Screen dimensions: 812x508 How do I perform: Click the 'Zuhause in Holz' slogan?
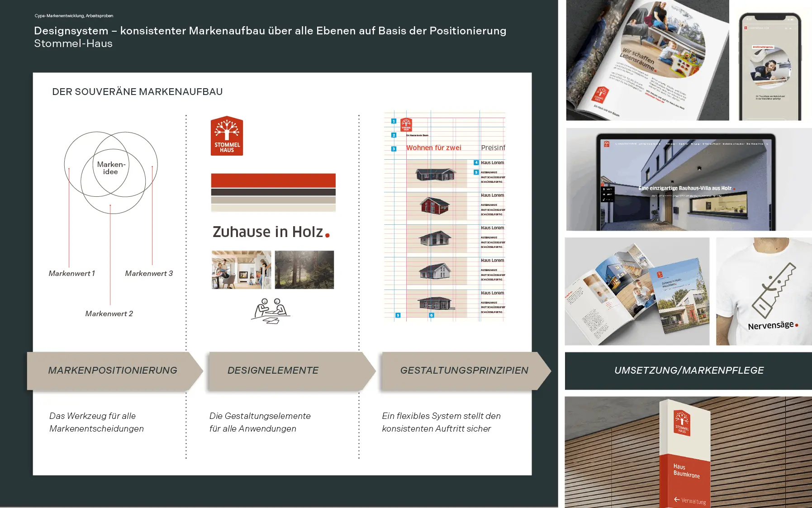coord(271,232)
